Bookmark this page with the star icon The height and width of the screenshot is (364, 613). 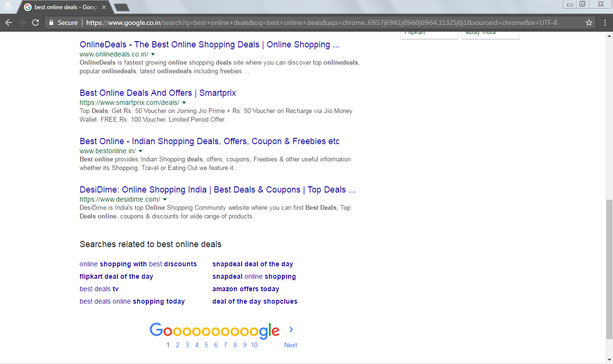click(x=589, y=23)
